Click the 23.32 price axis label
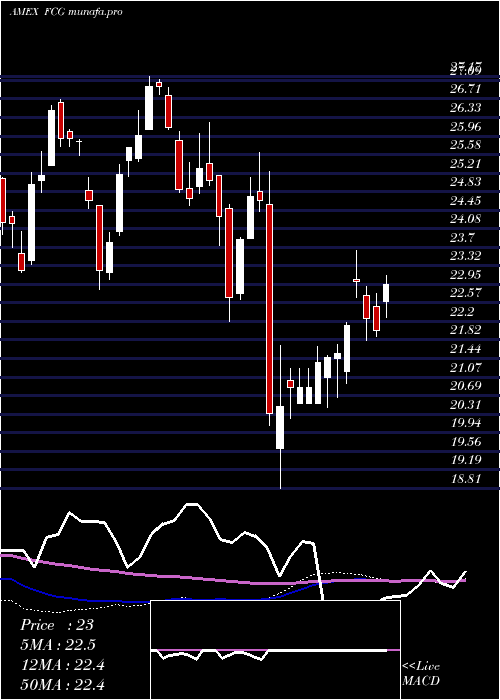The height and width of the screenshot is (700, 500). pos(465,256)
